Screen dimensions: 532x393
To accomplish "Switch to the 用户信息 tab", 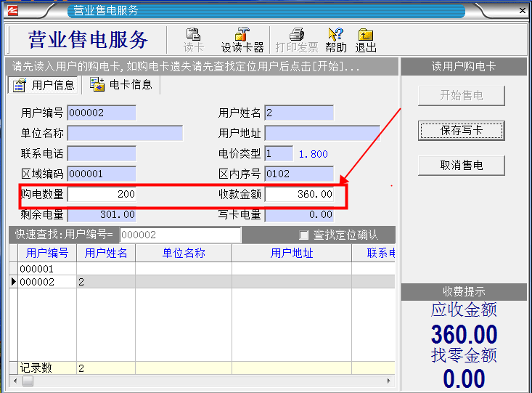I will [44, 85].
